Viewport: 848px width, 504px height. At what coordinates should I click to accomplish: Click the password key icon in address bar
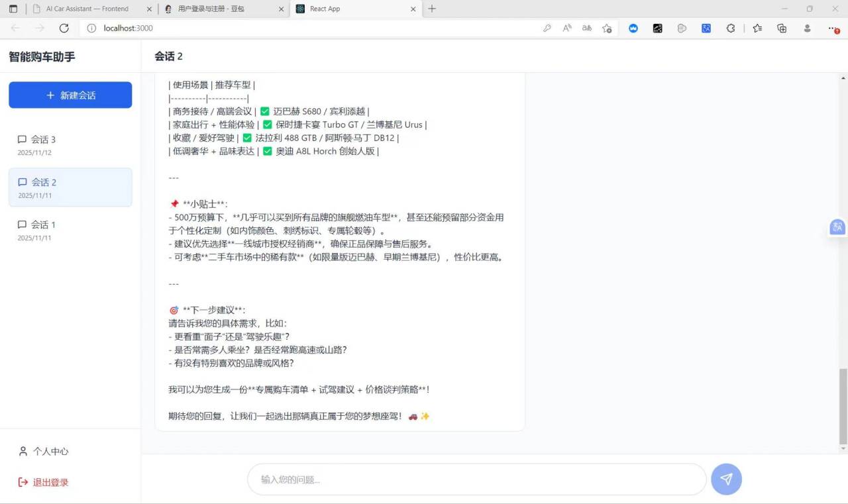tap(547, 28)
